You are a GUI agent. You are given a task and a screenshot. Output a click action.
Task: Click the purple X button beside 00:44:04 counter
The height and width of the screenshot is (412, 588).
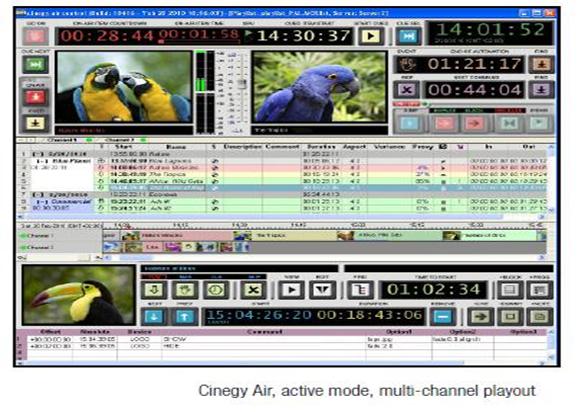tap(407, 90)
